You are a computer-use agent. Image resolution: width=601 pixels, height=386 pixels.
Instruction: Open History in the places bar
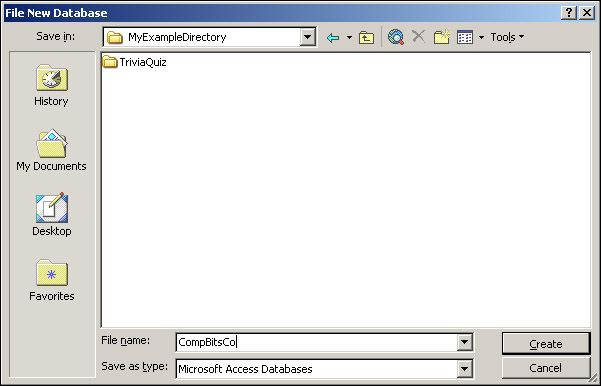pos(51,85)
